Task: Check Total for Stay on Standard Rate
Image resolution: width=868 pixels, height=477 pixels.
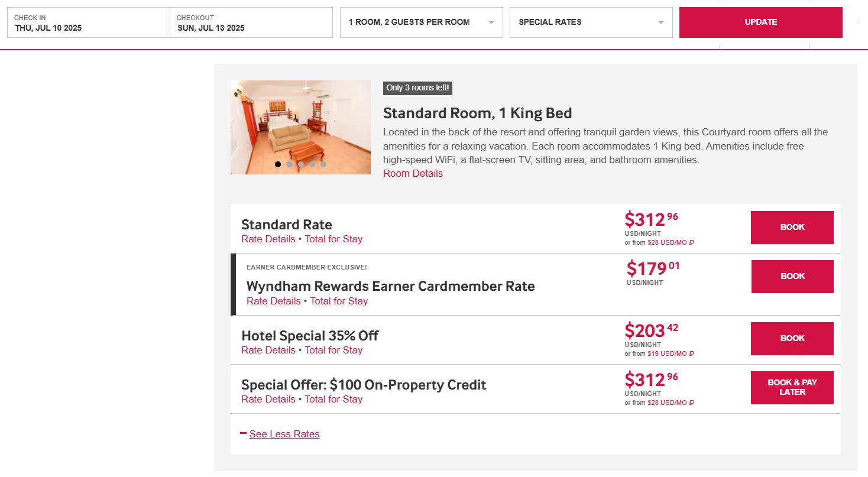Action: pyautogui.click(x=333, y=239)
